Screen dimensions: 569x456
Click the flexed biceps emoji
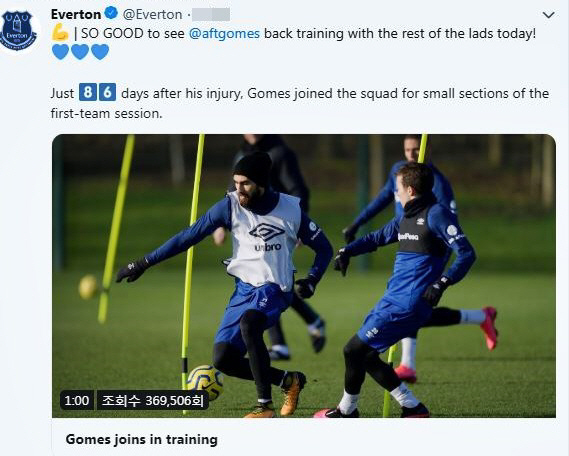click(60, 33)
